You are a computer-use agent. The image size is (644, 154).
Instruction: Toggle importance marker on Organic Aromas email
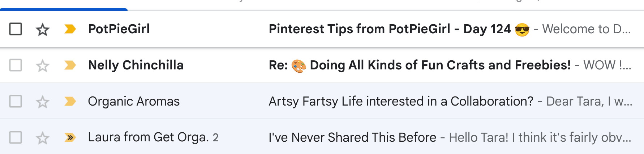click(x=70, y=101)
